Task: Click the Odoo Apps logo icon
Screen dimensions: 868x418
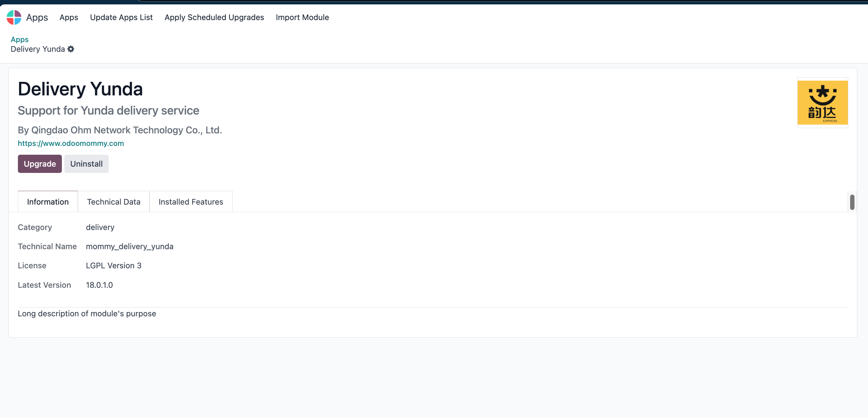Action: click(14, 17)
